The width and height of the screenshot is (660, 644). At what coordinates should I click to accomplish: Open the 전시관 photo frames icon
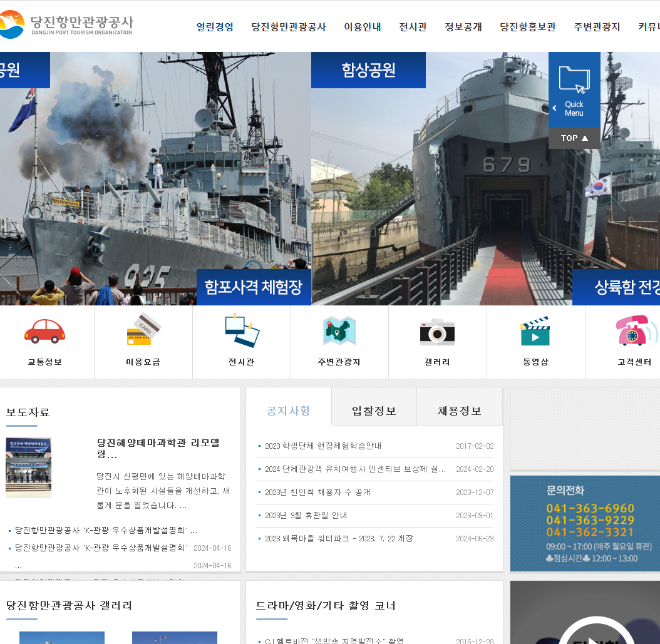[242, 330]
